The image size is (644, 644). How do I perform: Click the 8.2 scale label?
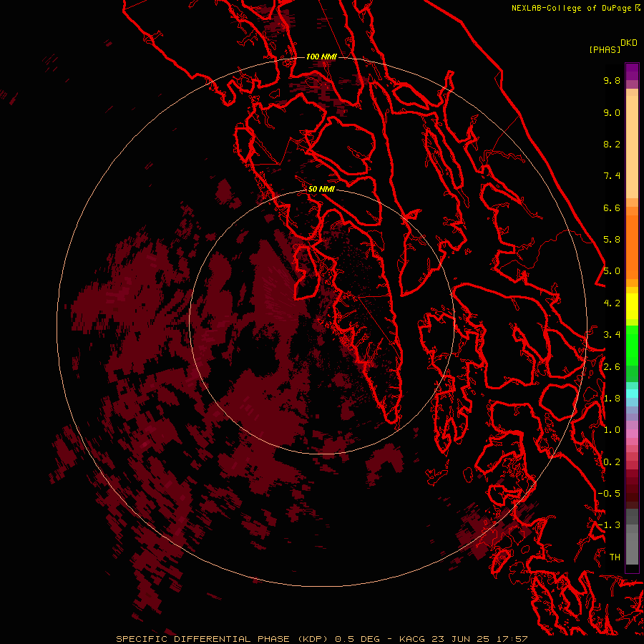pyautogui.click(x=612, y=144)
